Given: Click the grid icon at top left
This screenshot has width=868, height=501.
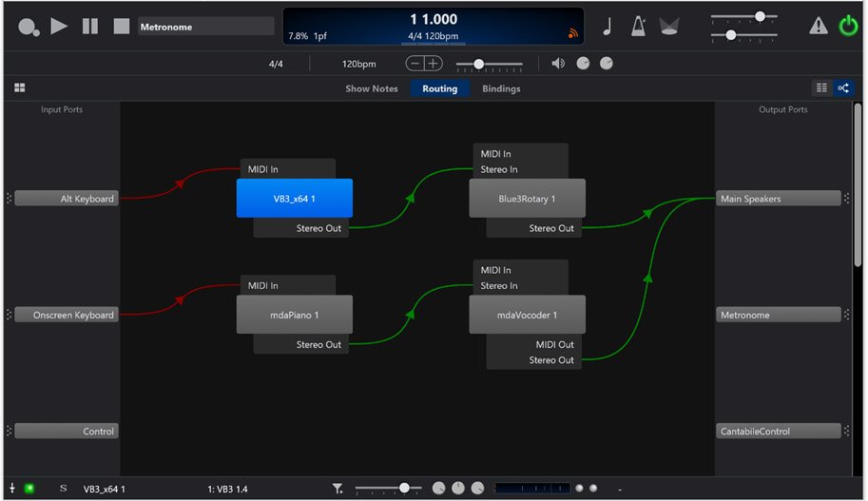Looking at the screenshot, I should 19,88.
